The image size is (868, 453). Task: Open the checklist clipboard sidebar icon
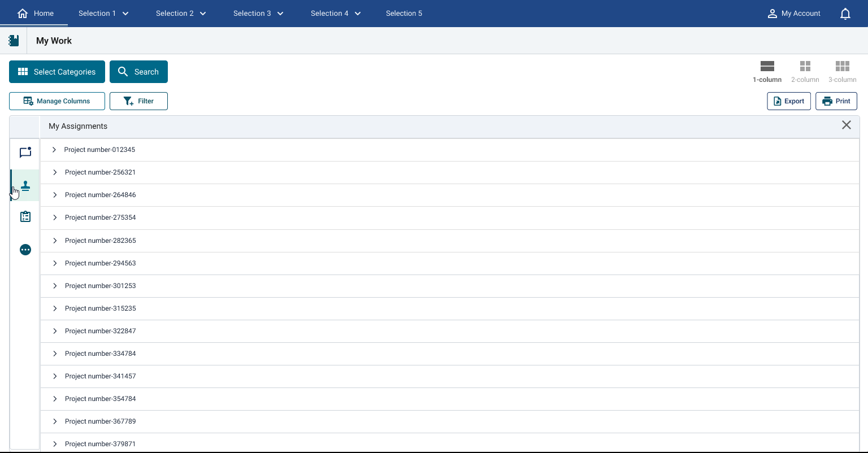click(25, 217)
